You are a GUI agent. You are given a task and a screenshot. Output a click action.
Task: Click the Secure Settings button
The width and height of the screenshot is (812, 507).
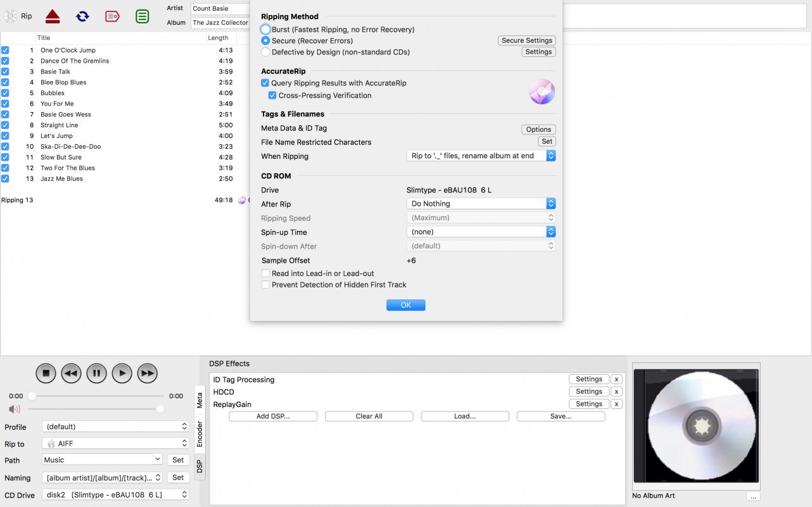coord(526,41)
